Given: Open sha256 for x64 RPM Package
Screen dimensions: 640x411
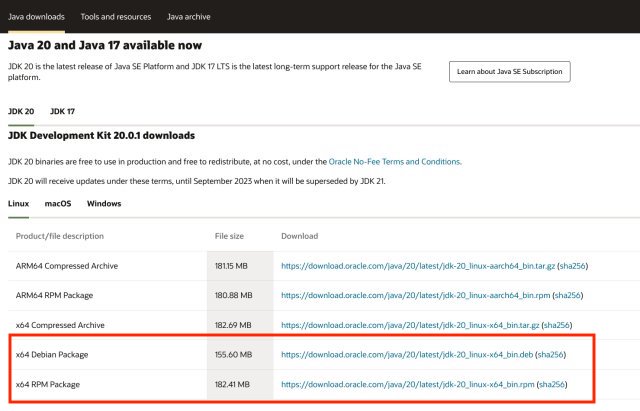Looking at the screenshot, I should coord(553,383).
